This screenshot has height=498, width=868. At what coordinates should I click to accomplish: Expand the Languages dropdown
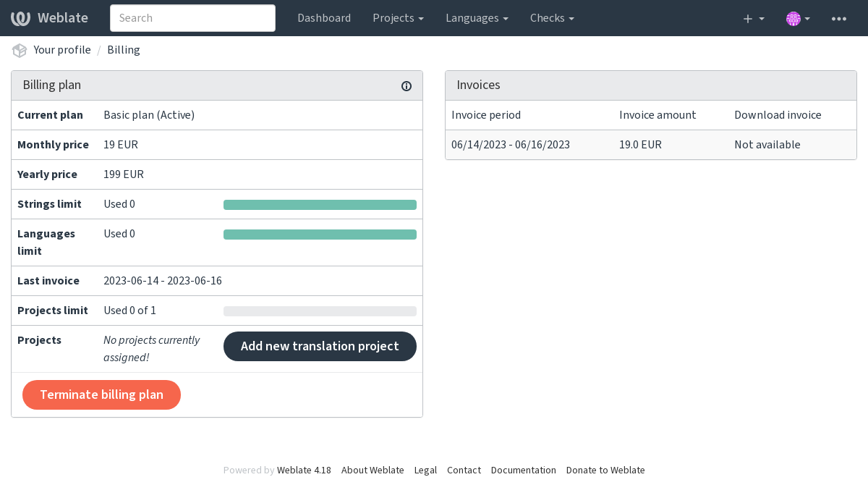(x=477, y=18)
